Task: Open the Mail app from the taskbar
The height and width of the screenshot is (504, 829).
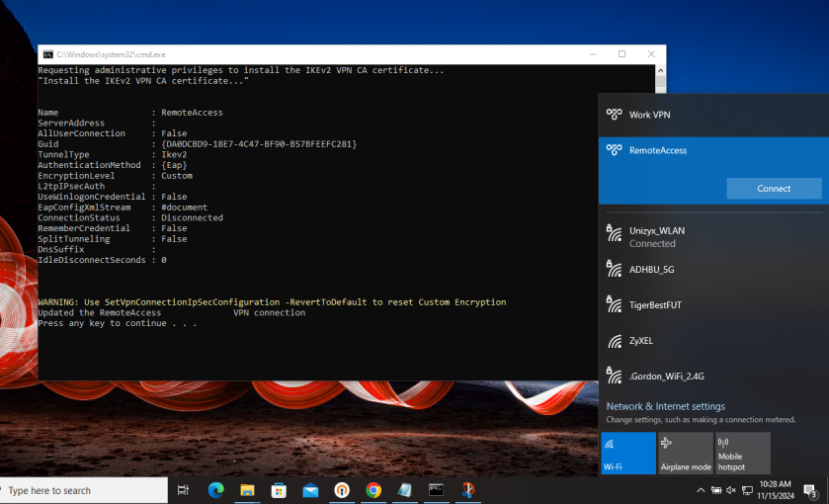Action: (x=310, y=490)
